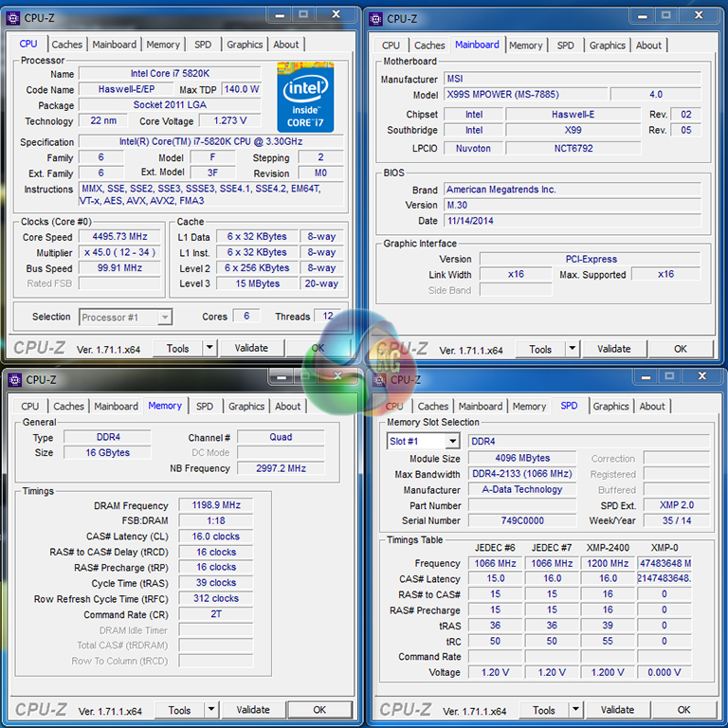Click the CPU-Z icon of the Memory Slot Selection window
Screen dimensions: 728x728
click(x=378, y=379)
